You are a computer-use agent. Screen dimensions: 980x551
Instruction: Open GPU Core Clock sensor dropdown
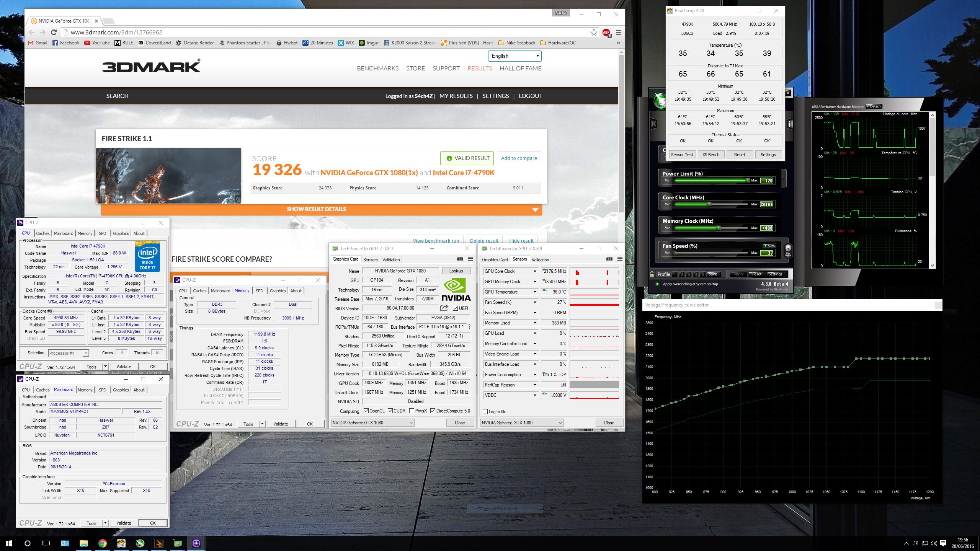tap(535, 271)
